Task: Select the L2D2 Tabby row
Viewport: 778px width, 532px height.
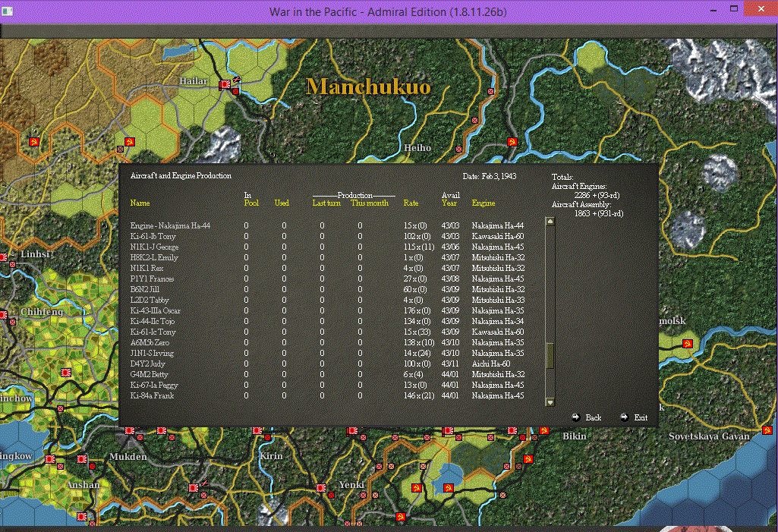Action: coord(327,301)
